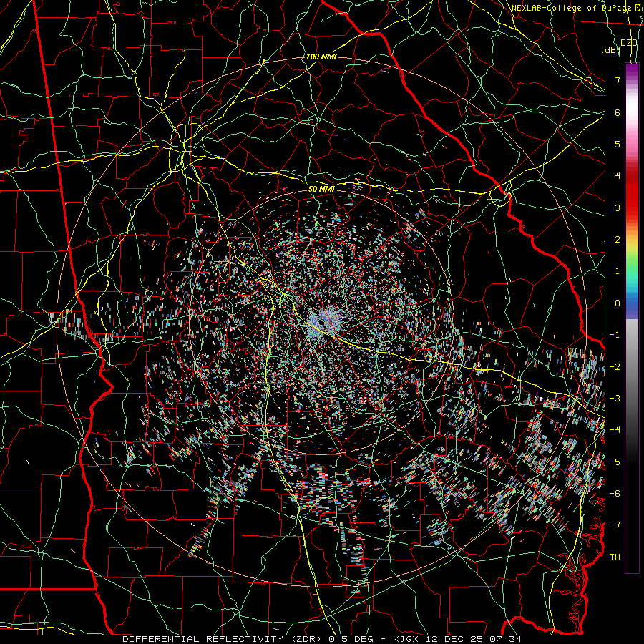Click the "-7" value on the color scale
This screenshot has height=644, width=644.
615,525
